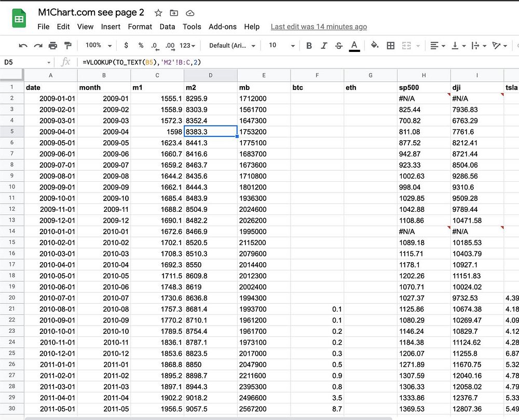Expand the merge cells options arrow
The height and width of the screenshot is (420, 519).
click(x=418, y=46)
